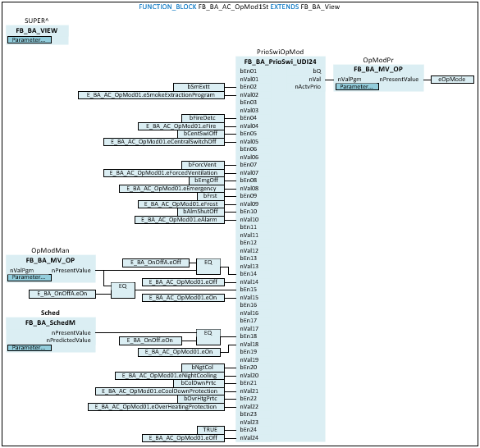480x448 pixels.
Task: Click the PrioSwiOpMod instance name
Action: (280, 52)
